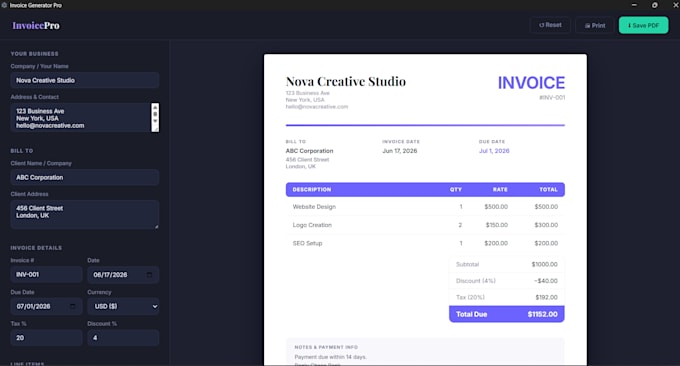Click the Subtotal $1000.00 value
The height and width of the screenshot is (366, 680).
tap(545, 264)
